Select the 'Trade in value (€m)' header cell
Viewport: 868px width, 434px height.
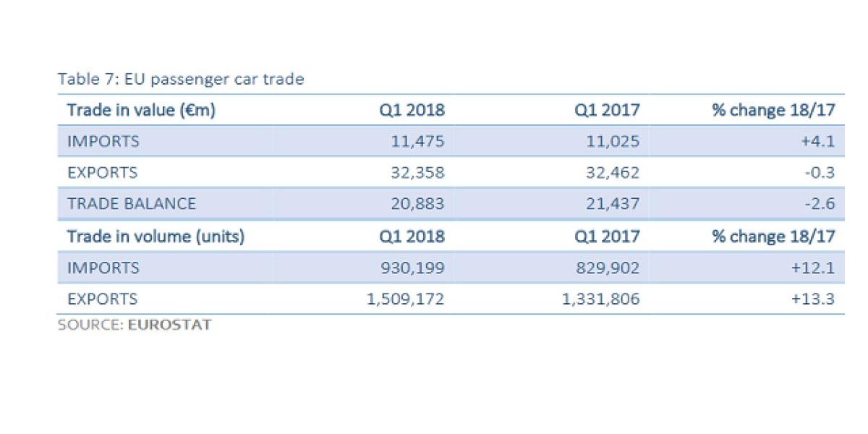[x=142, y=110]
